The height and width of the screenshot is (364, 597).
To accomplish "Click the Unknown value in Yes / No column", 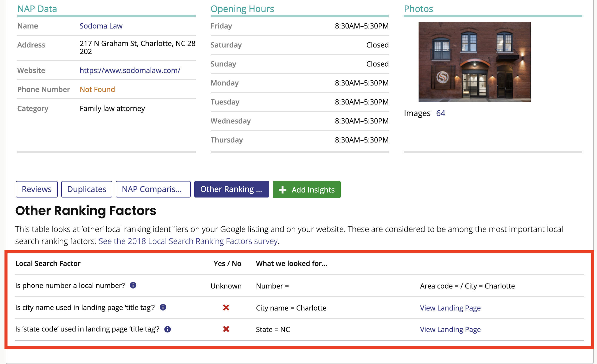I will 226,286.
